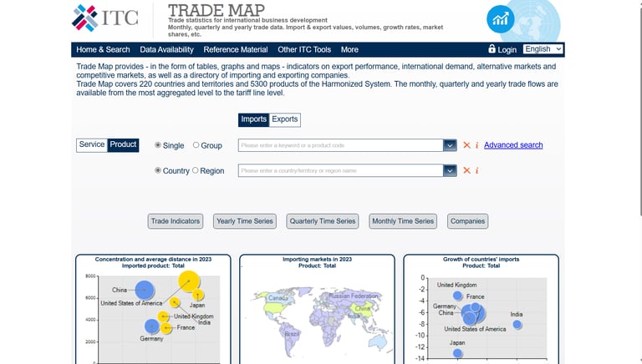Screen dimensions: 642x364
Task: Click Russian Federation on the world map
Action: (354, 296)
